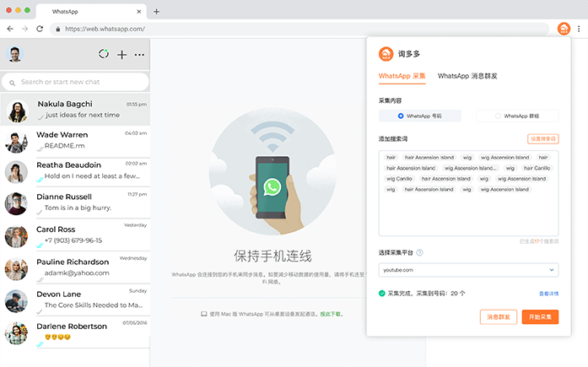Switch to WhatsApp 消息群发 tab

click(467, 76)
